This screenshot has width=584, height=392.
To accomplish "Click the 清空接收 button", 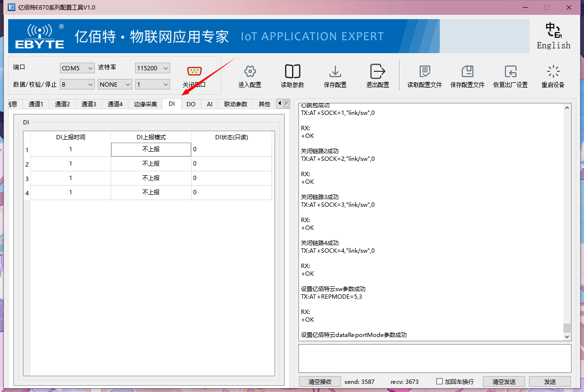I will [320, 381].
